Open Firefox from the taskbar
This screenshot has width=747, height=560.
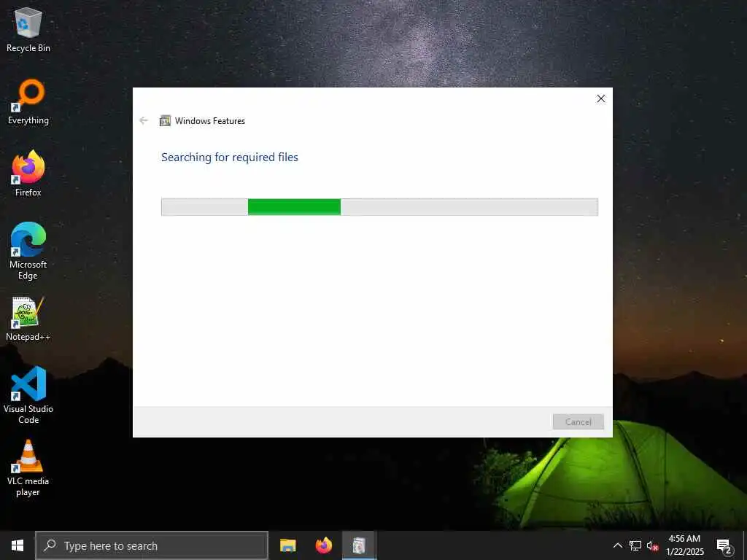point(323,545)
